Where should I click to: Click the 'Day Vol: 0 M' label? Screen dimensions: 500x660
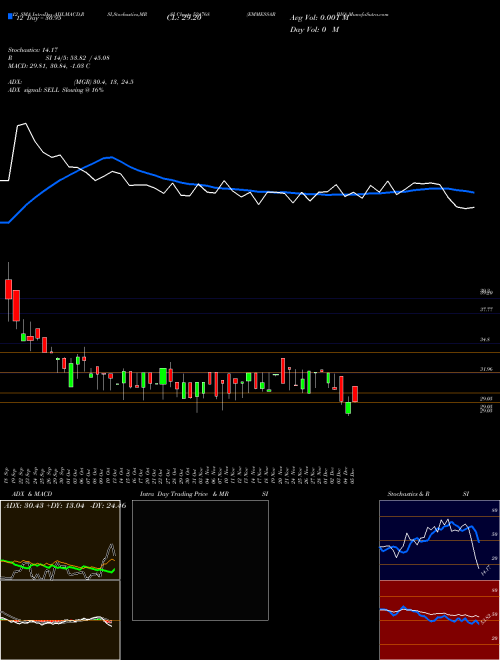[314, 30]
